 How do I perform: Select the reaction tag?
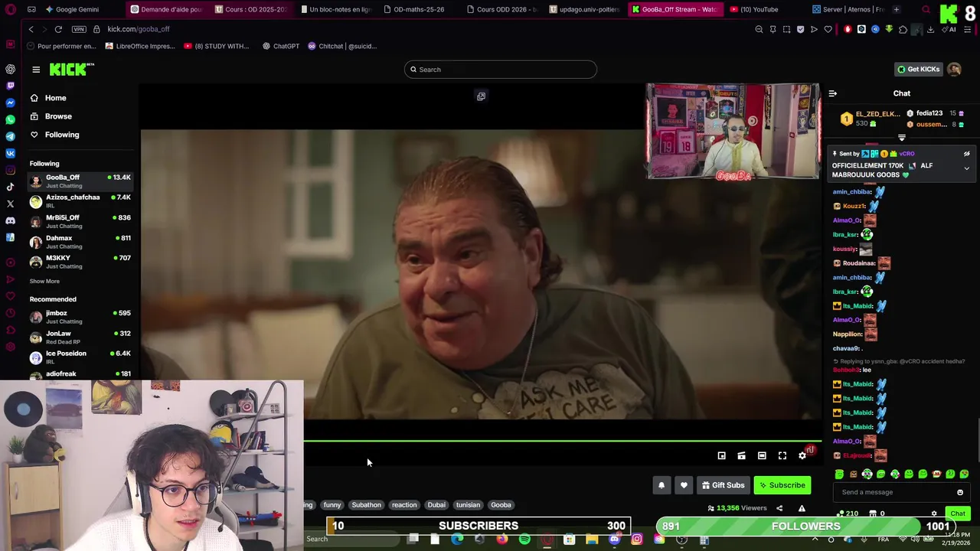(x=404, y=505)
